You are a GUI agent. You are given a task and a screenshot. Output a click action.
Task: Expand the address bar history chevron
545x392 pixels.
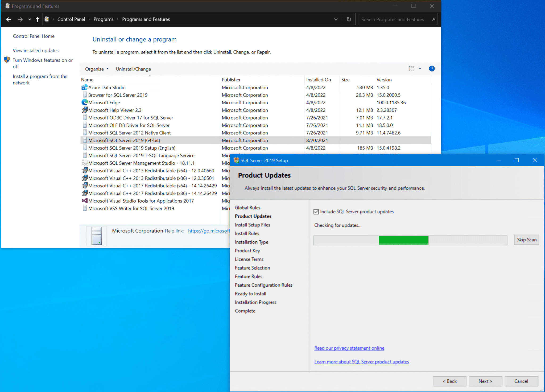(336, 19)
